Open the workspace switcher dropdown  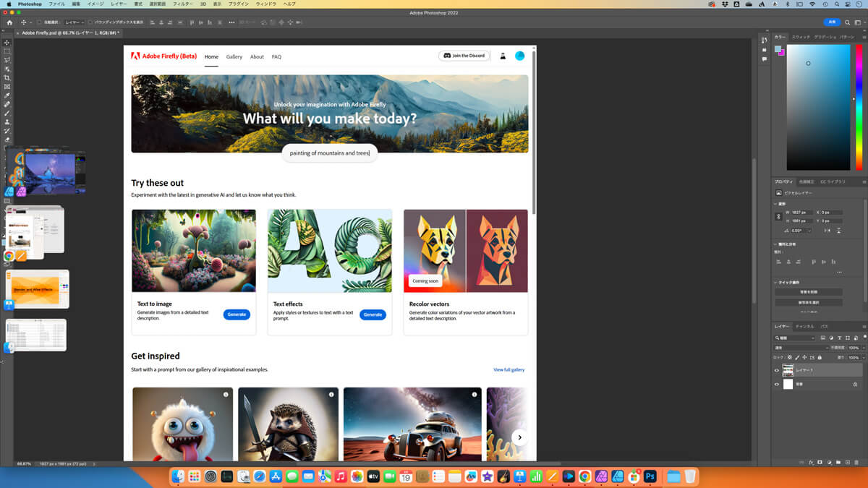tap(861, 22)
